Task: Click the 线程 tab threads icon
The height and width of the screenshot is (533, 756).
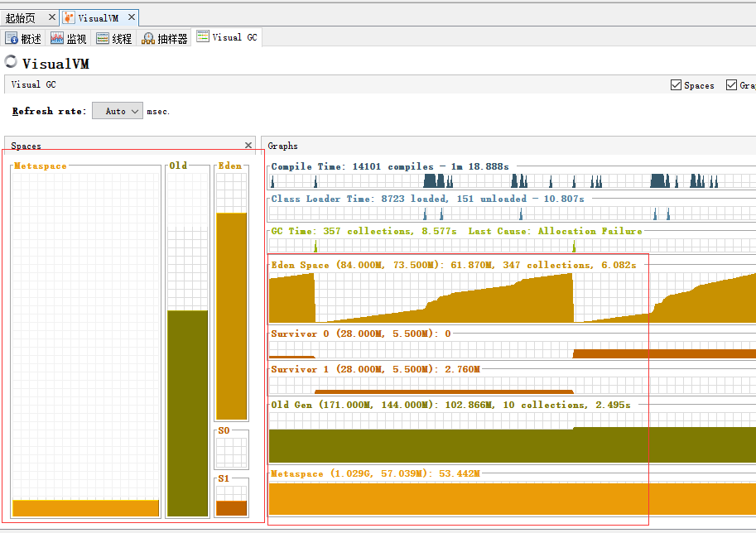Action: coord(102,38)
